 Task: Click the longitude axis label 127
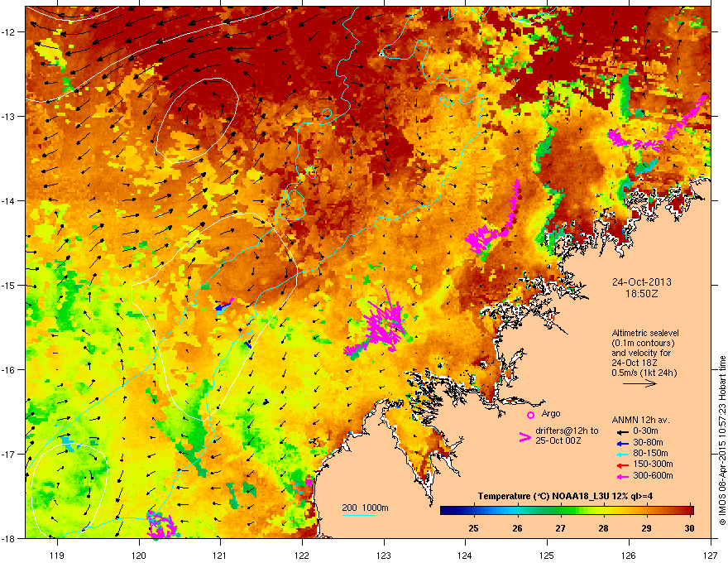point(711,555)
